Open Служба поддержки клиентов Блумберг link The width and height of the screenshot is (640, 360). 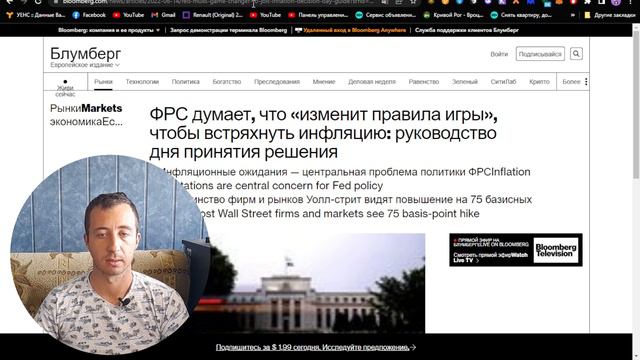pyautogui.click(x=467, y=30)
